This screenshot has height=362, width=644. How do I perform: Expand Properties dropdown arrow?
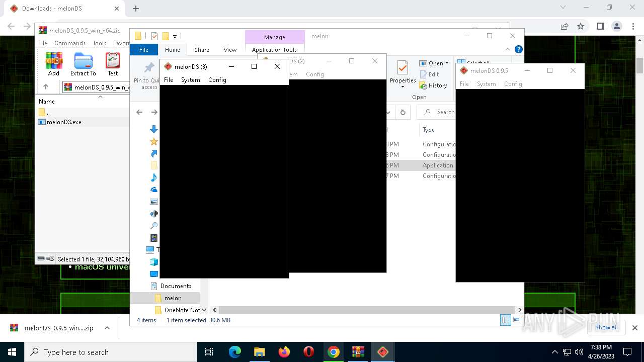click(403, 86)
